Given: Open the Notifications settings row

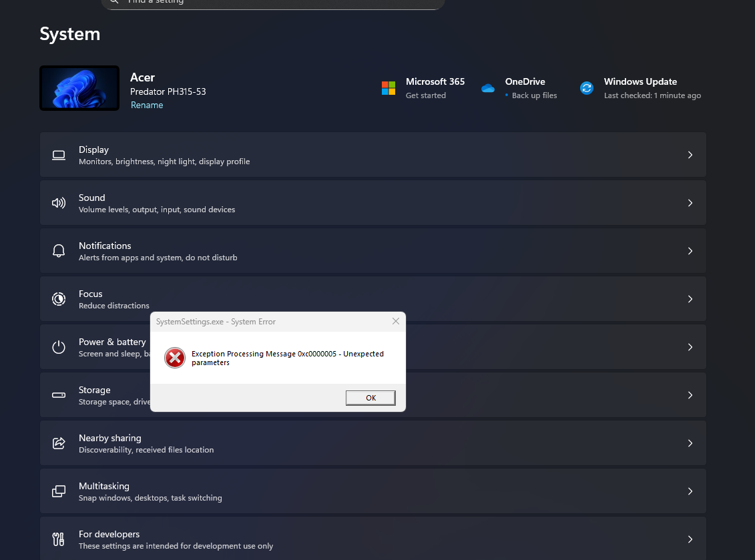Looking at the screenshot, I should 373,251.
